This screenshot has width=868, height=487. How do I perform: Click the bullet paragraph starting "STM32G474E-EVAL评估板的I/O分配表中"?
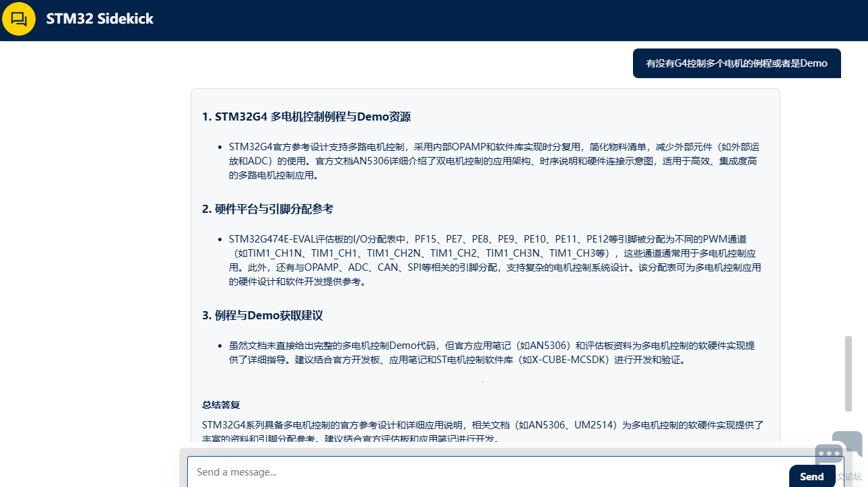pyautogui.click(x=494, y=261)
